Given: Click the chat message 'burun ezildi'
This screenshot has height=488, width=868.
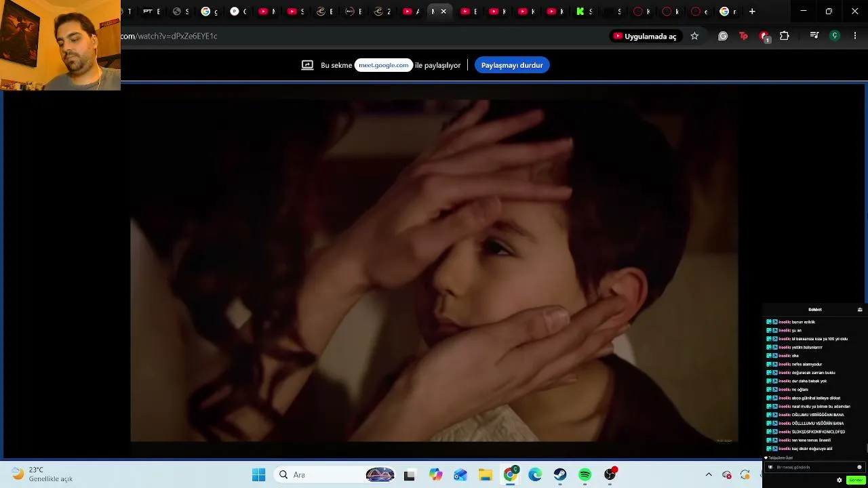Looking at the screenshot, I should [804, 322].
